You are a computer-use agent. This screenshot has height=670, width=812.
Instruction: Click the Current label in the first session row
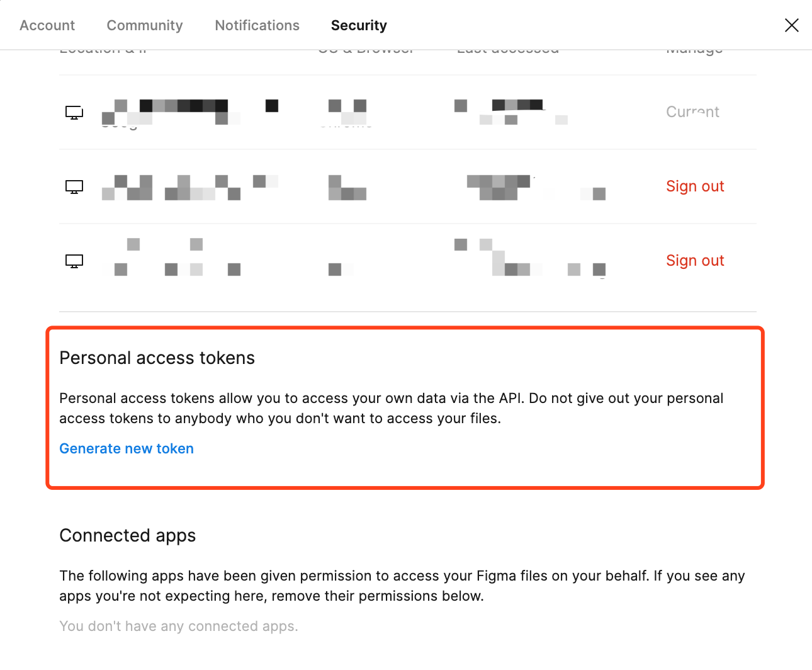692,112
